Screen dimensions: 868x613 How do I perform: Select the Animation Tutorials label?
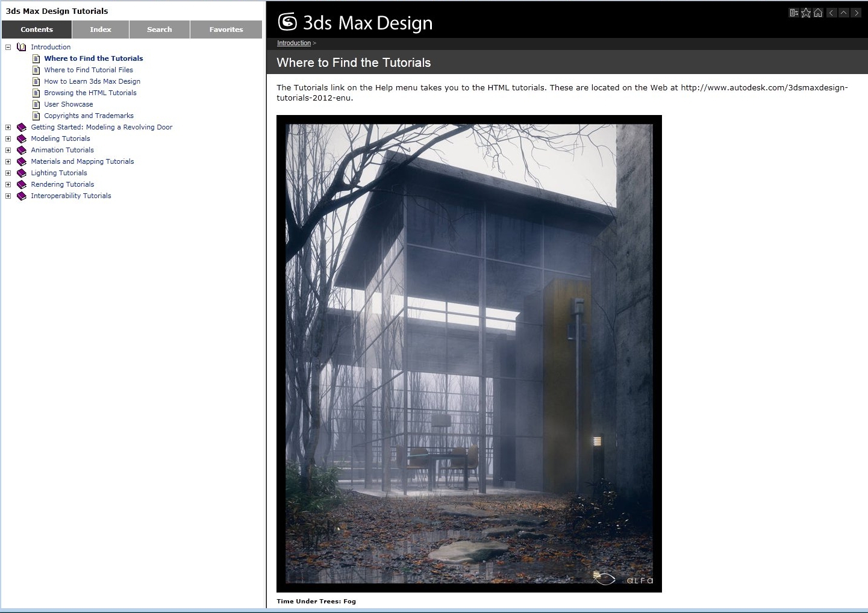click(63, 150)
